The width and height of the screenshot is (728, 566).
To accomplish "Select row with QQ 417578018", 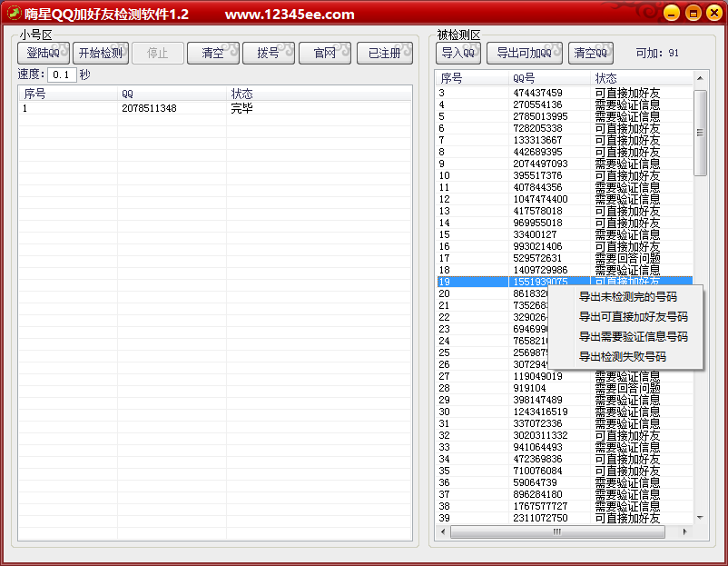I will pyautogui.click(x=565, y=211).
